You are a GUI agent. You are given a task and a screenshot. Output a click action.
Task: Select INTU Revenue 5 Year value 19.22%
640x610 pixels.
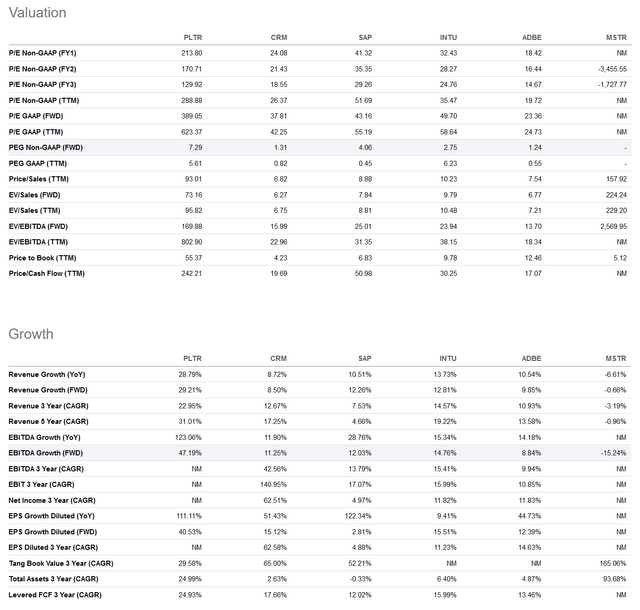point(445,421)
